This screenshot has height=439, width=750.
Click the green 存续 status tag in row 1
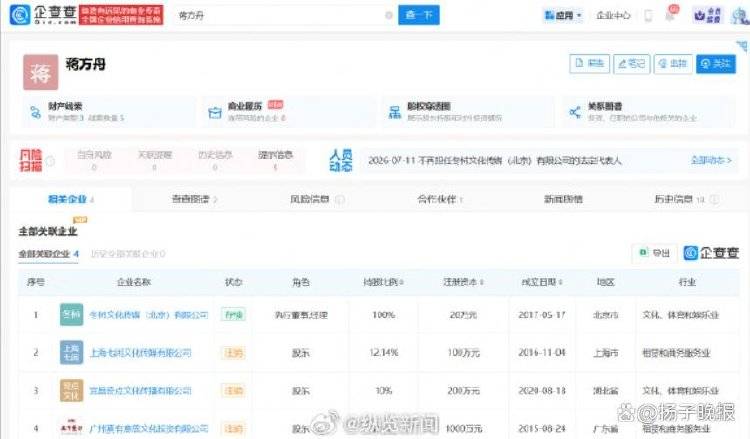click(x=233, y=315)
